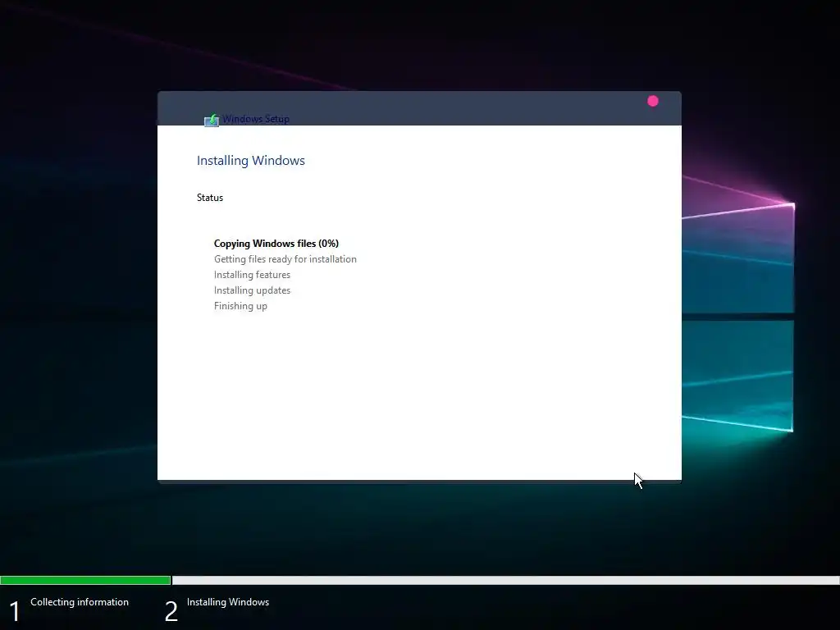The height and width of the screenshot is (630, 840).
Task: Click the Installing updates step
Action: pos(252,290)
